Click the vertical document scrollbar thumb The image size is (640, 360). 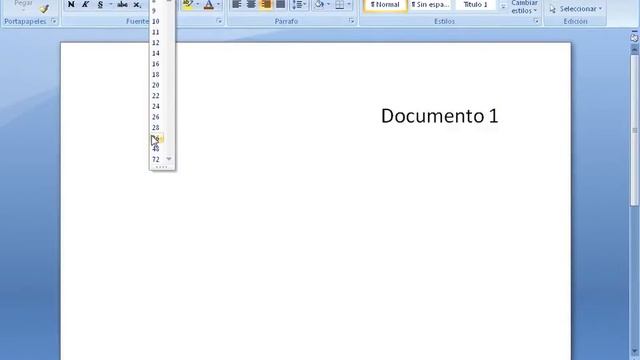(635, 130)
